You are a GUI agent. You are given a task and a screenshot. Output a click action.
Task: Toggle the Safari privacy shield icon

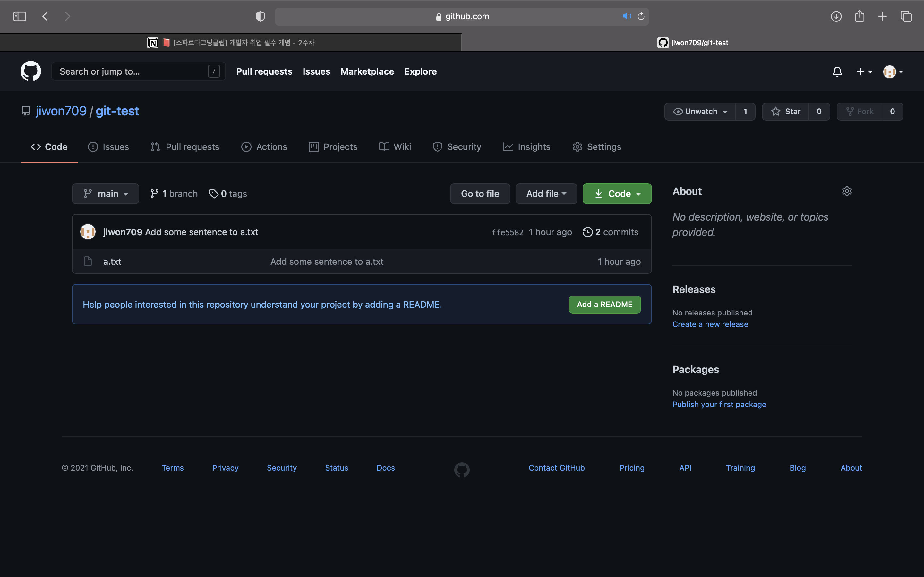tap(260, 16)
